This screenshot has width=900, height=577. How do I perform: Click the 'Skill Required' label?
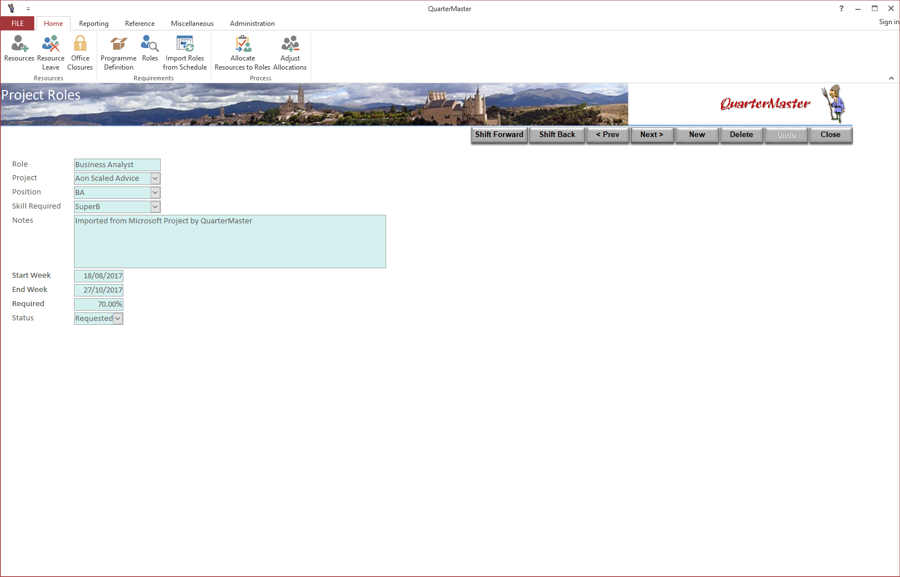pos(36,206)
